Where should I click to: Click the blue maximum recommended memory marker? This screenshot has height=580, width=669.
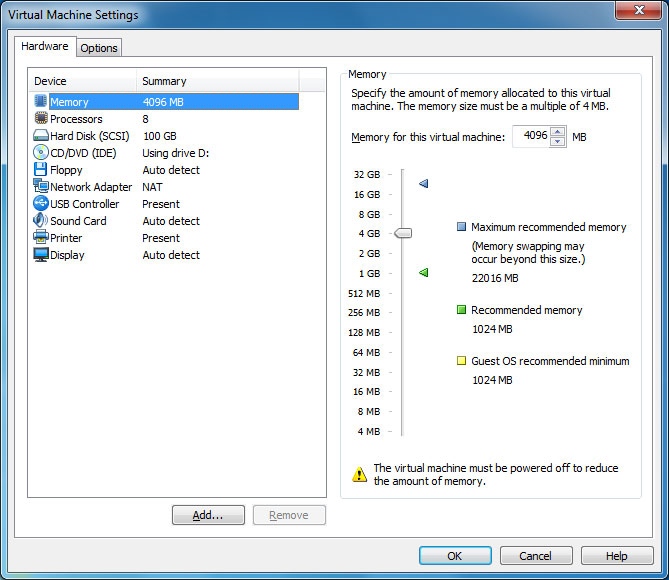(423, 184)
